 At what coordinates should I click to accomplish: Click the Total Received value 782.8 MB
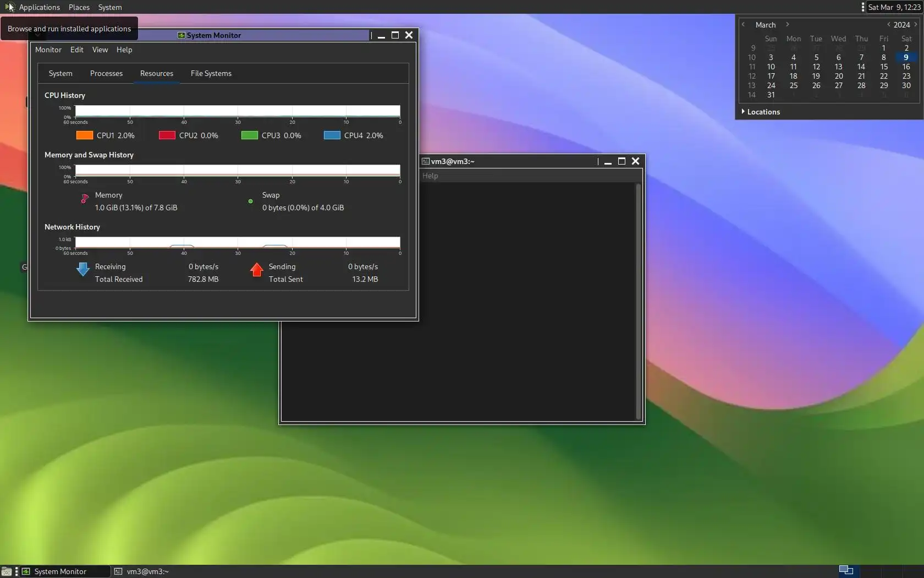click(204, 279)
